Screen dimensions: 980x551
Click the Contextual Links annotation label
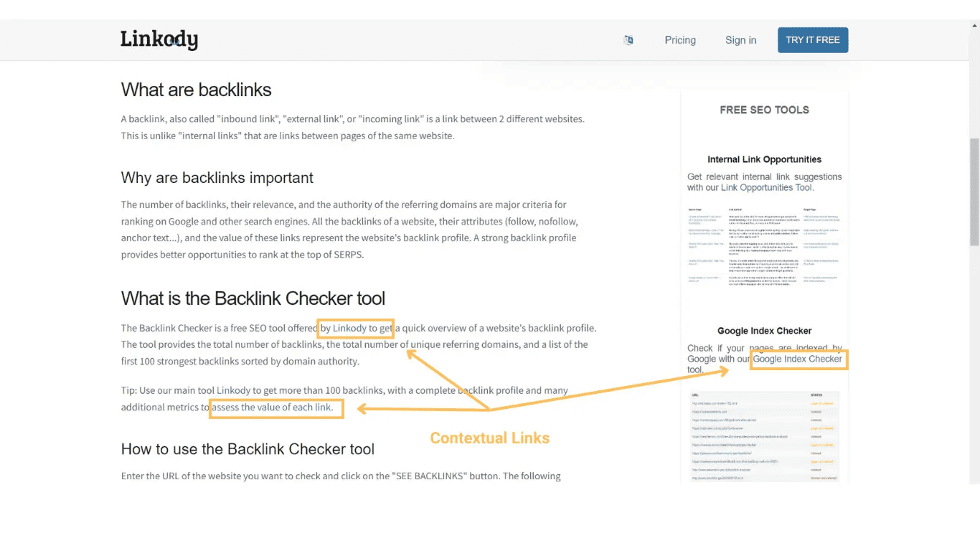tap(490, 438)
